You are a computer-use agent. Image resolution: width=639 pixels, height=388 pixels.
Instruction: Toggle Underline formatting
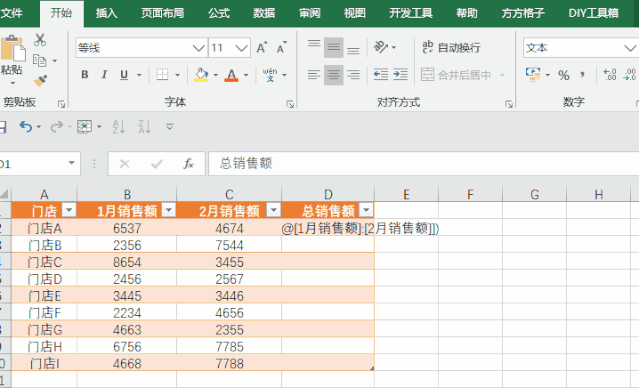pos(124,75)
